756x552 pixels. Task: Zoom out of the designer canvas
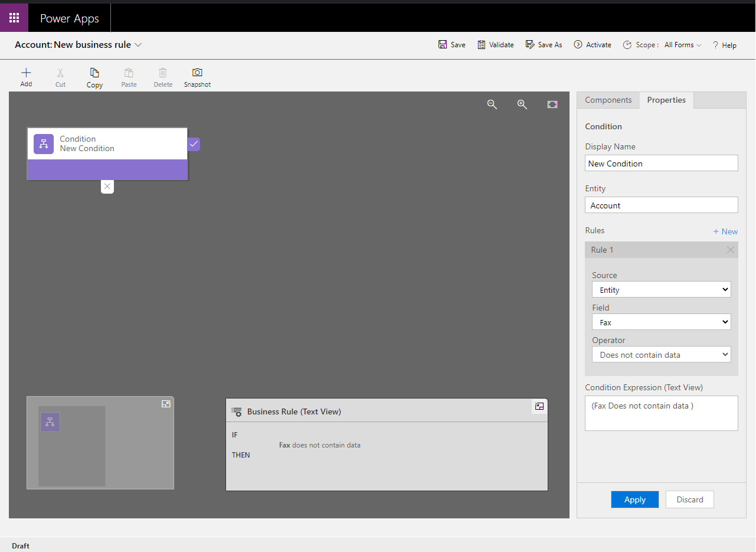[x=492, y=104]
